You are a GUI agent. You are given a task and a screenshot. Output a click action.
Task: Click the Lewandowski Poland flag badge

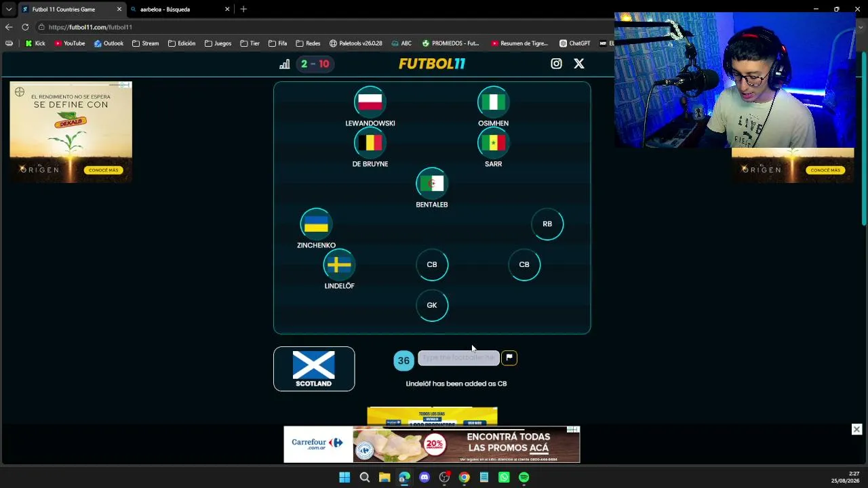(370, 102)
